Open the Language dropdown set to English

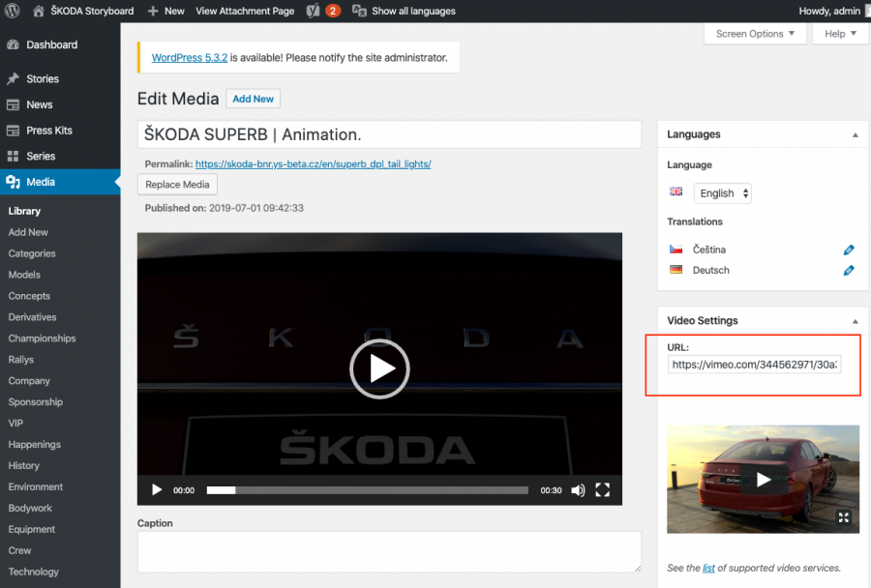click(x=722, y=193)
